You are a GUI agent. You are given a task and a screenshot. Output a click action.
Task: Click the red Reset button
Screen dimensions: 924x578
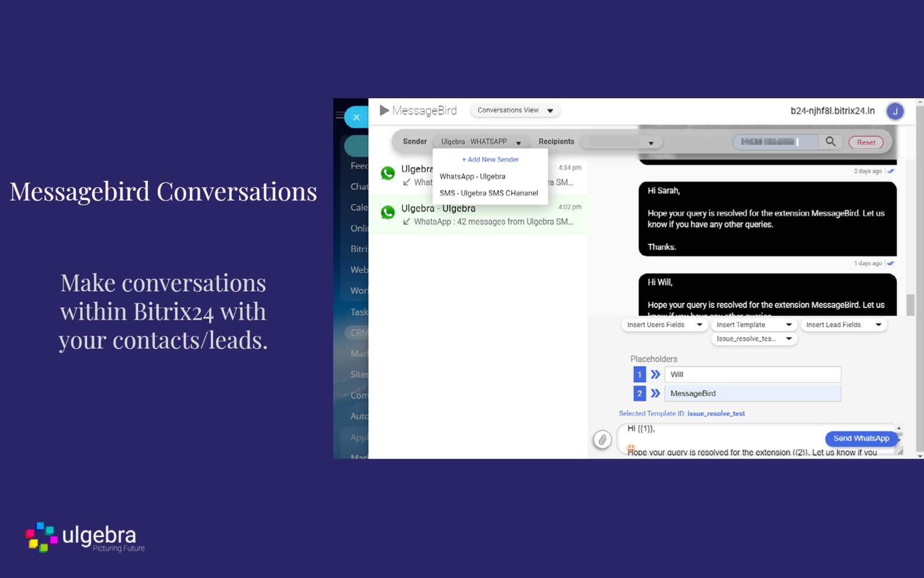(x=866, y=142)
